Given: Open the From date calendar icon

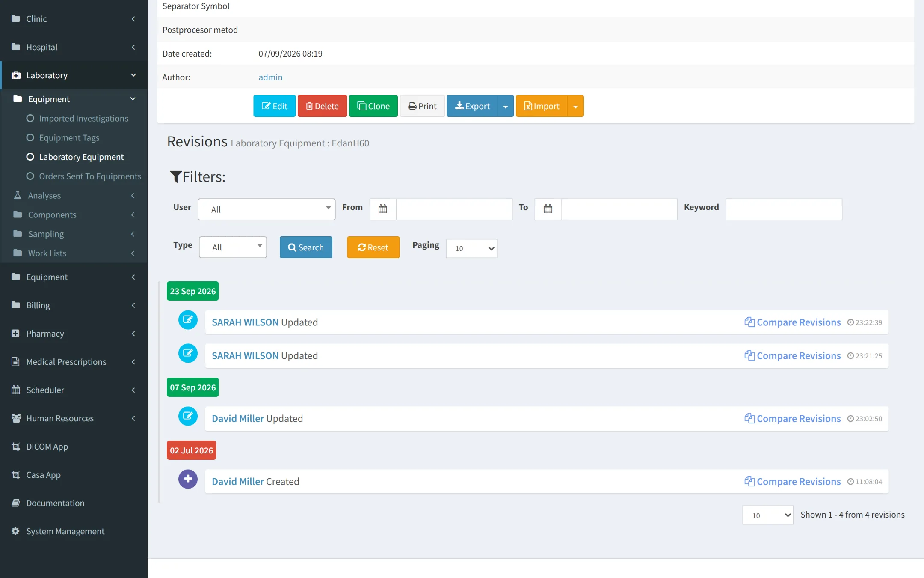Looking at the screenshot, I should (383, 209).
